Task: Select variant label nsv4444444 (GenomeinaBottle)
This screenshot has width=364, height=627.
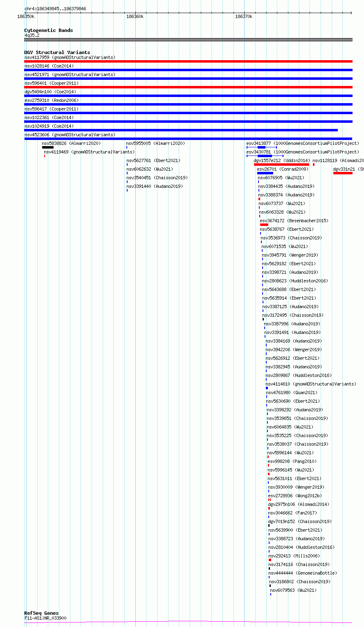Action: click(x=303, y=573)
